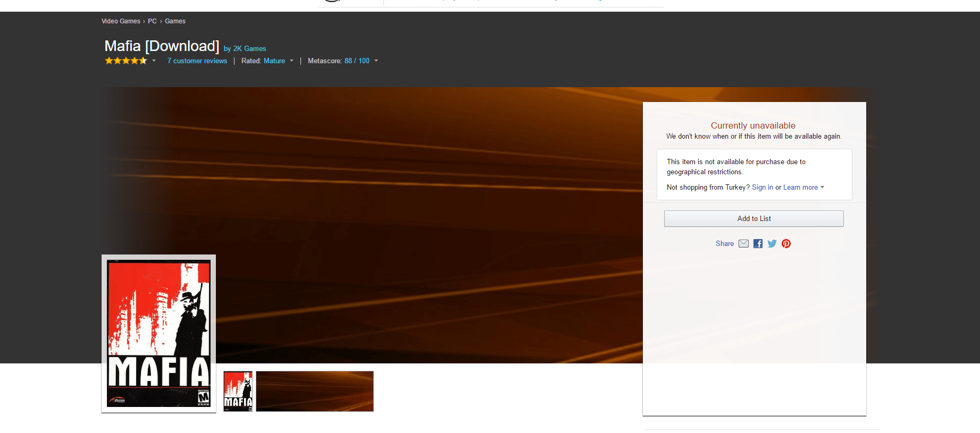980x433 pixels.
Task: Share on Pinterest icon
Action: point(786,244)
